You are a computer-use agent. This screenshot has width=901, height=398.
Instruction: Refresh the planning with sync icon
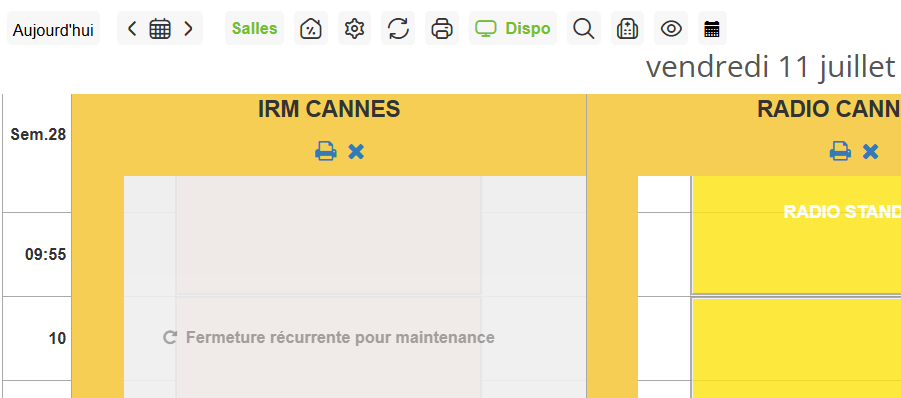pyautogui.click(x=398, y=28)
